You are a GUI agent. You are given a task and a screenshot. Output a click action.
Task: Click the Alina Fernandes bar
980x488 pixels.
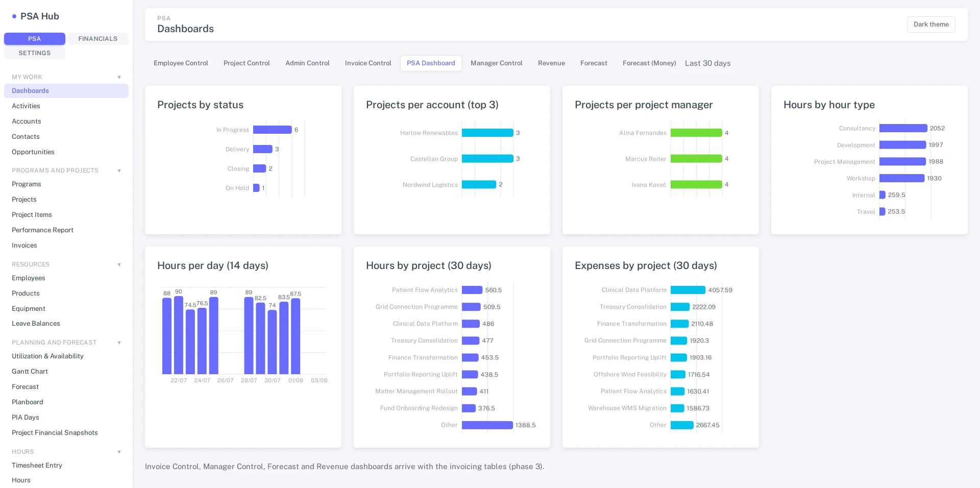point(696,133)
